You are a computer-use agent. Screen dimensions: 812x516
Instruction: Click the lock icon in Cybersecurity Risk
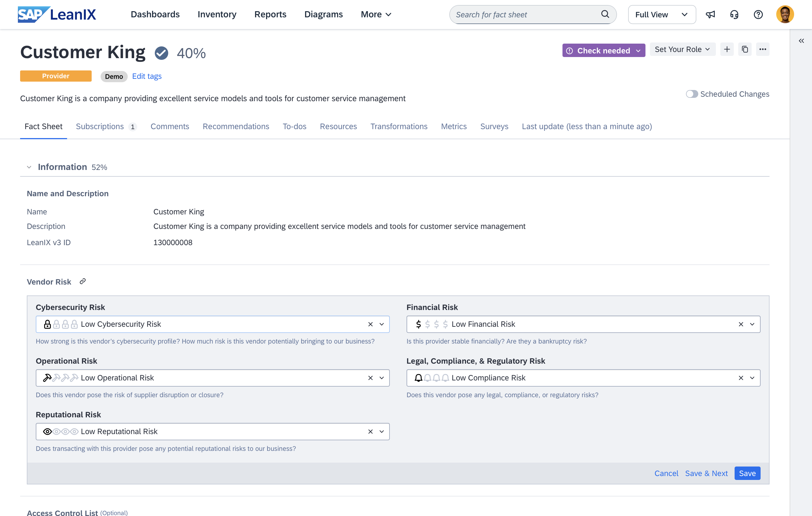[48, 324]
